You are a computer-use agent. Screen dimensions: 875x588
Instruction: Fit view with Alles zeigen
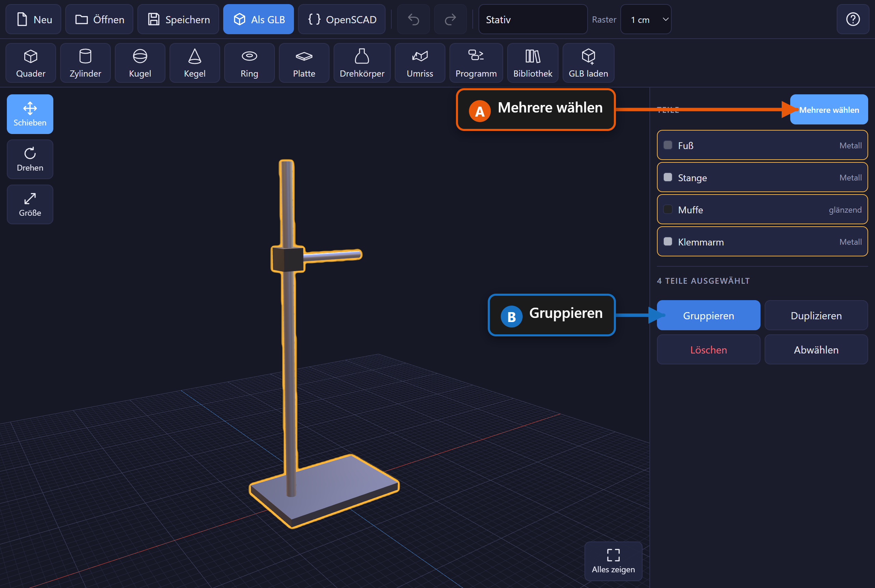[613, 561]
